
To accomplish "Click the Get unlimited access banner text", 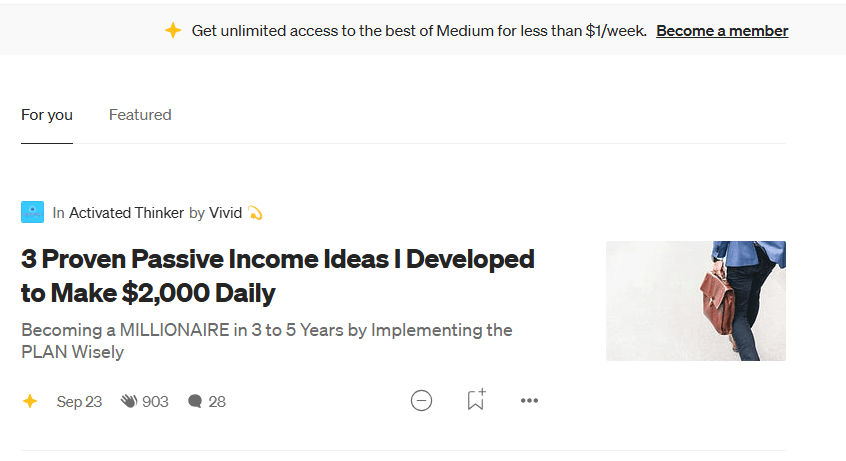I will 419,31.
